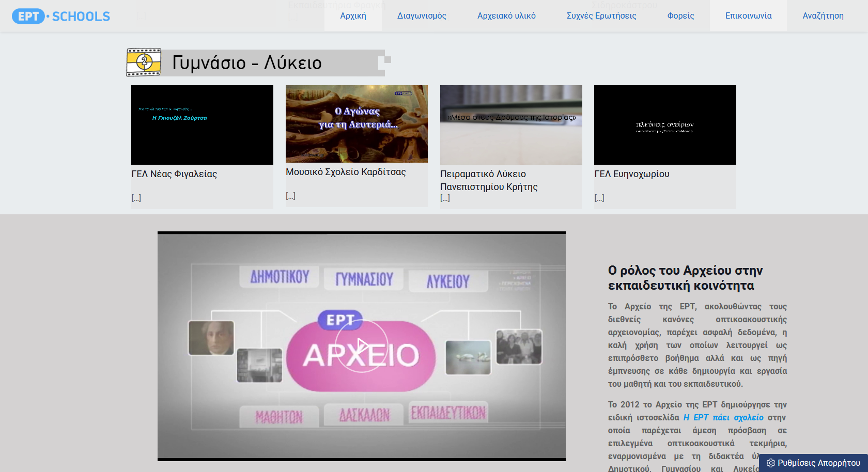The height and width of the screenshot is (472, 868).
Task: Open the ΓΕΛ Νέας Φιγαλείας video thumbnail
Action: click(x=202, y=124)
